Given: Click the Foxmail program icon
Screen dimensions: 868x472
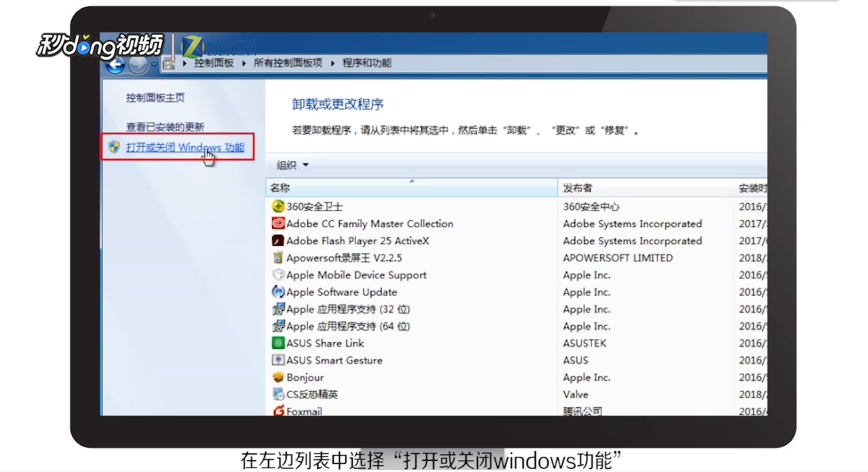Looking at the screenshot, I should coord(278,411).
